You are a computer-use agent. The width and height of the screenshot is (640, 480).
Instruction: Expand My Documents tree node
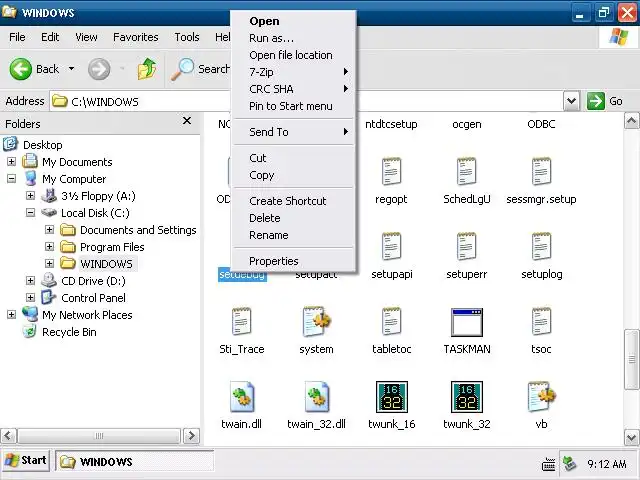coord(11,162)
